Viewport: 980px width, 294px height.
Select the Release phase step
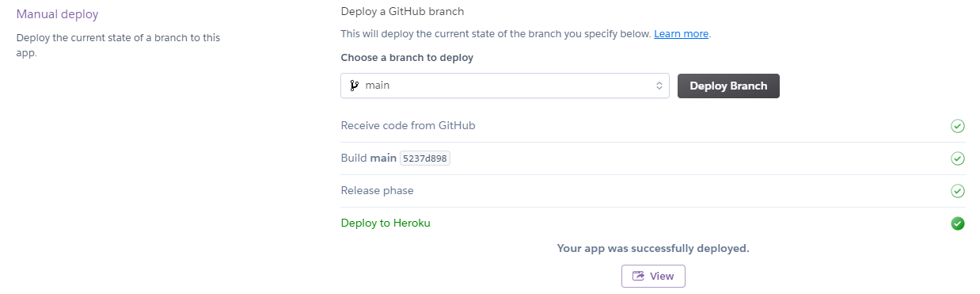coord(377,190)
